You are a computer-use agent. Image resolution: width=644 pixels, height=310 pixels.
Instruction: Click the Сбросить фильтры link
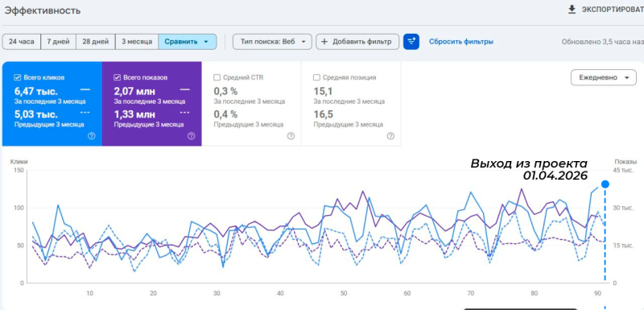pyautogui.click(x=461, y=42)
